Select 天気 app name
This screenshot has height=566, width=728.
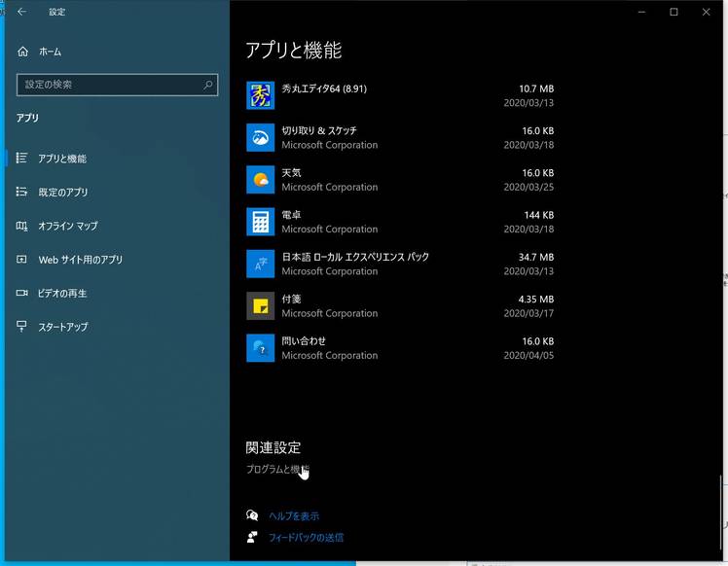(291, 172)
